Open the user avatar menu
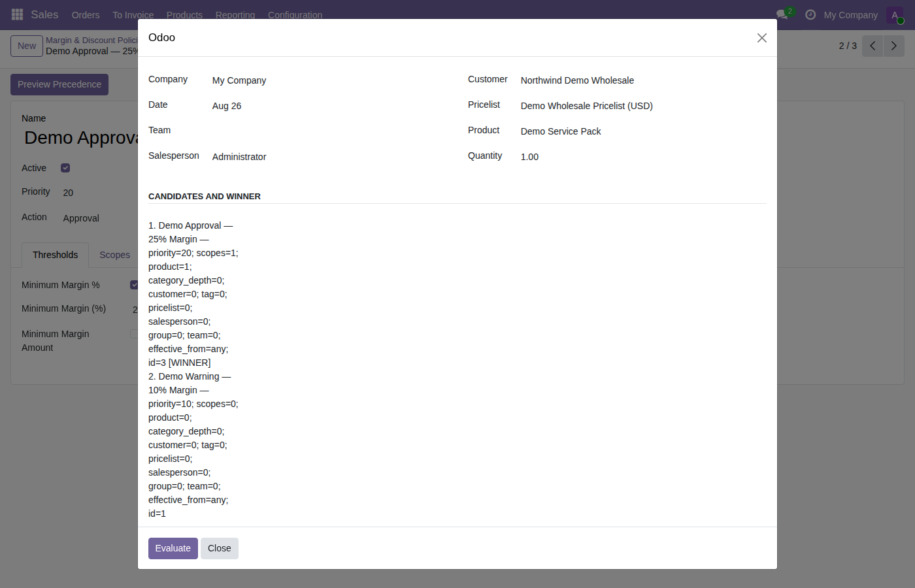The width and height of the screenshot is (915, 588). click(x=895, y=15)
